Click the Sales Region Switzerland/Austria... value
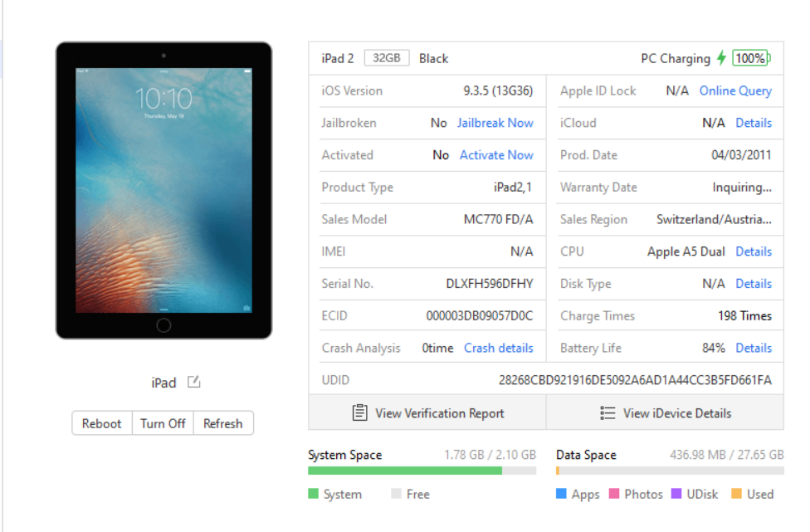810x532 pixels. tap(714, 219)
